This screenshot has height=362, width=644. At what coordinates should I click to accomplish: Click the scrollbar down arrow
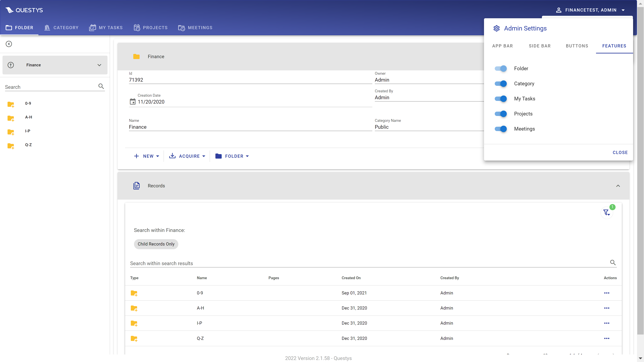click(x=640, y=358)
